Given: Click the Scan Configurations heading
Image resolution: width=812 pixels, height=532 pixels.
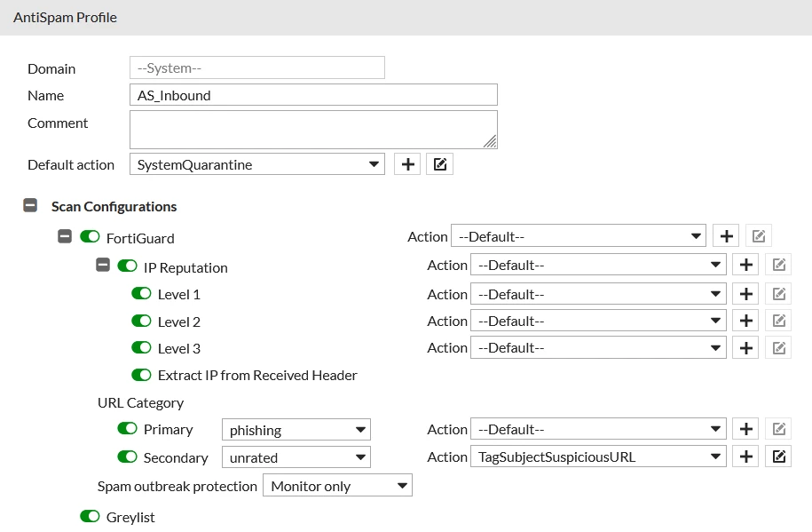Looking at the screenshot, I should click(x=114, y=206).
